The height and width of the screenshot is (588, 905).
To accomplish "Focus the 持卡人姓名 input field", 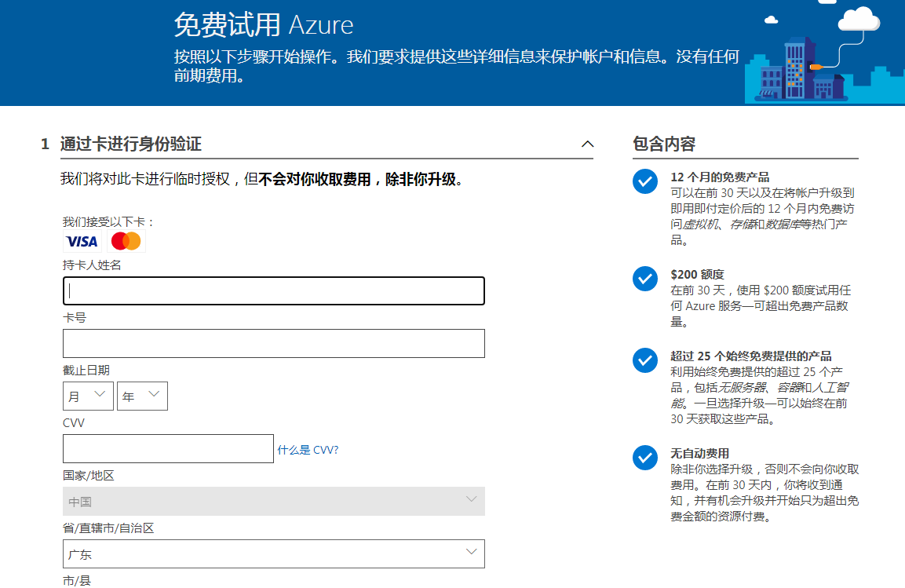I will click(x=274, y=290).
